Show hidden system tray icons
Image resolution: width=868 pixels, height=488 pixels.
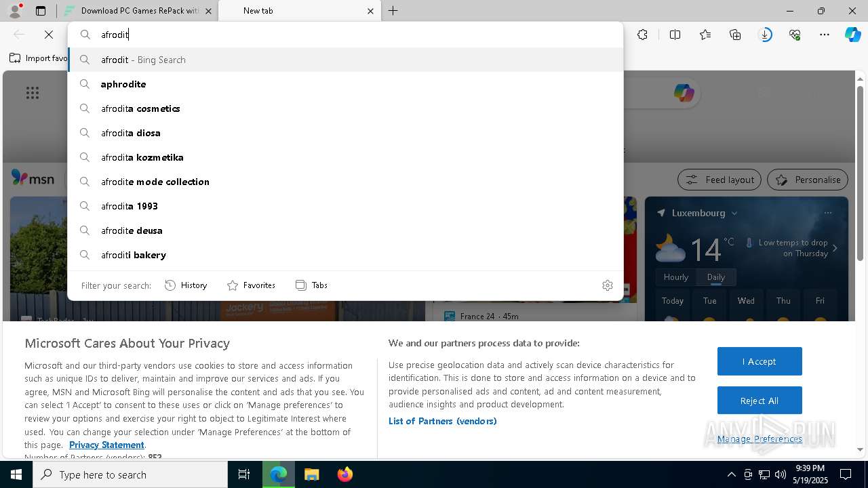(x=731, y=474)
